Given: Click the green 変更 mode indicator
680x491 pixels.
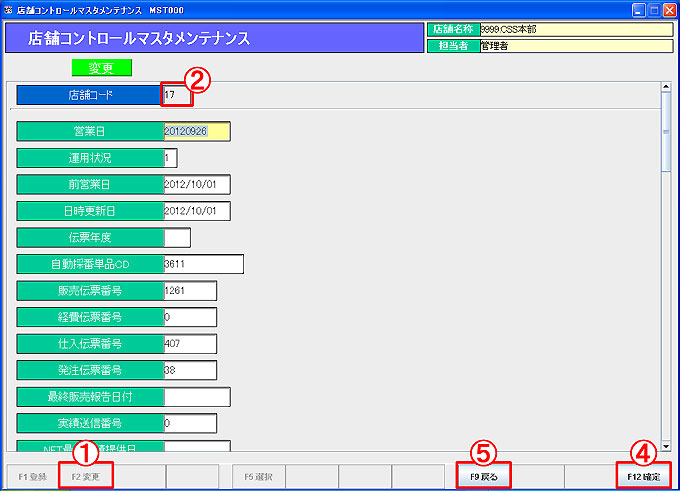Looking at the screenshot, I should pos(101,68).
